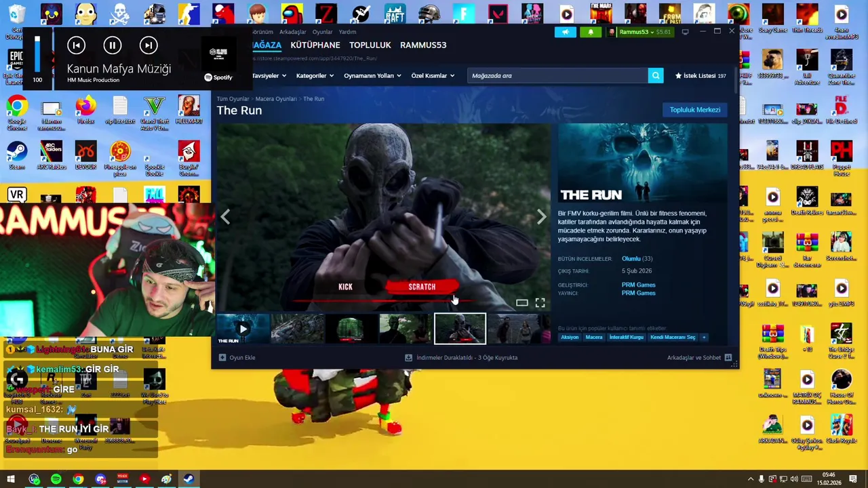Open the MAĞAZA tab in Steam
868x488 pixels.
pos(267,45)
